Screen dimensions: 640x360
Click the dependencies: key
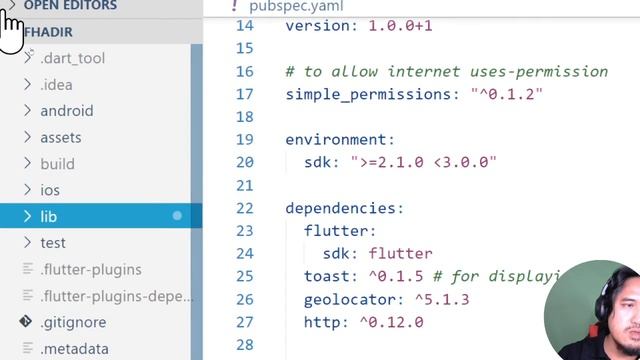point(344,208)
